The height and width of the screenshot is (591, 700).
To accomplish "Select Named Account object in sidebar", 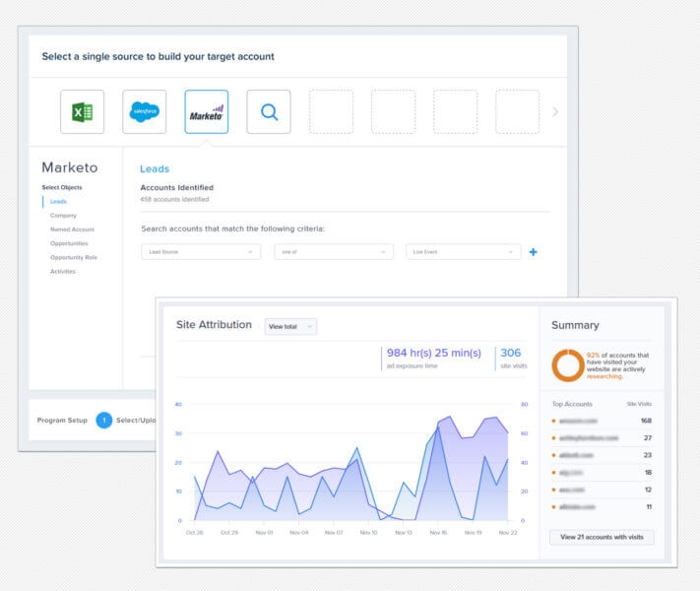I will point(72,230).
